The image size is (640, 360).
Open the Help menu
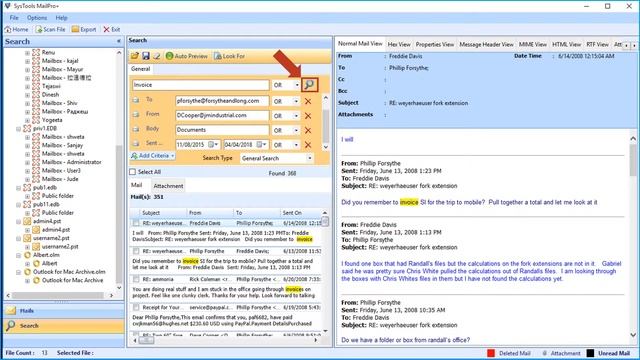click(61, 18)
